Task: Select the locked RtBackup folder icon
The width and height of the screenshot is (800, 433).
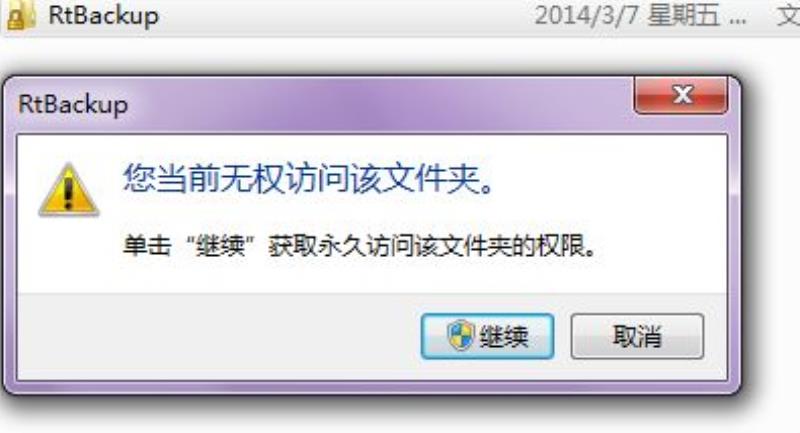Action: [20, 14]
